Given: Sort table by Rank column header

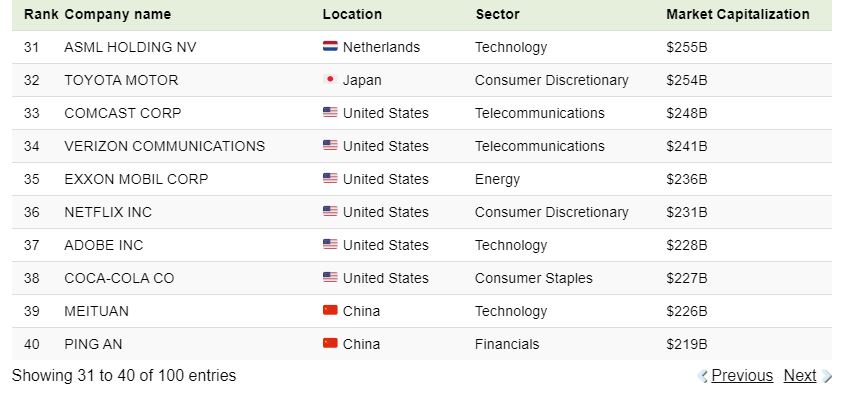Looking at the screenshot, I should (41, 15).
